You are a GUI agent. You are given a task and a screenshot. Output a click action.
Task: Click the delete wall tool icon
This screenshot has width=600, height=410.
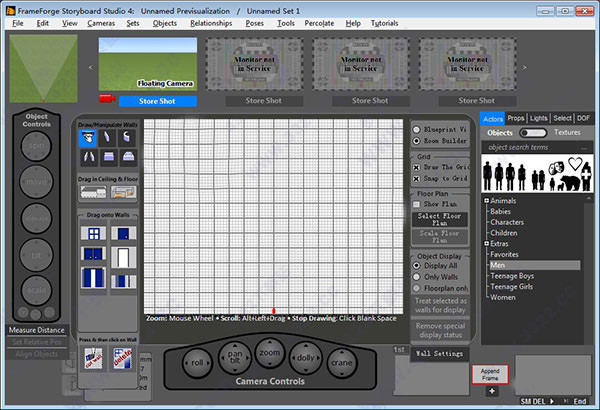123,358
